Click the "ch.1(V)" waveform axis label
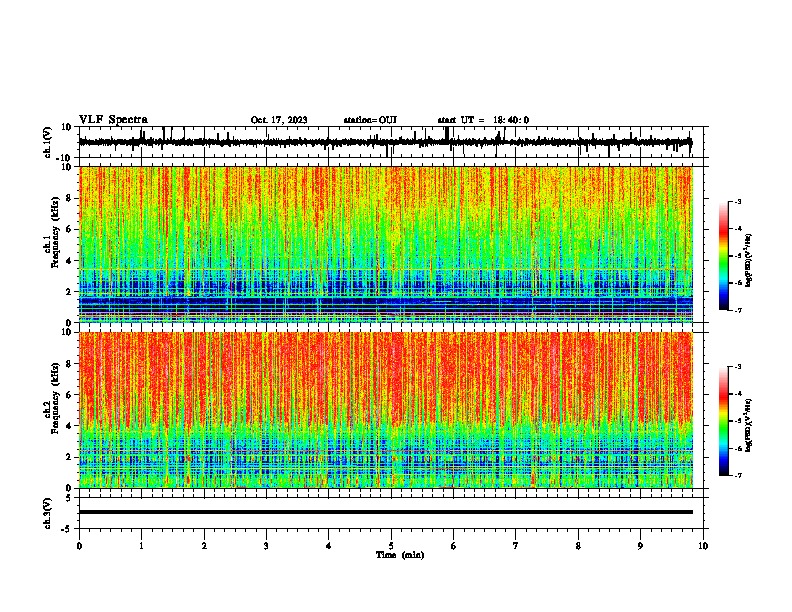Screen dimensions: 792x612 (48, 142)
